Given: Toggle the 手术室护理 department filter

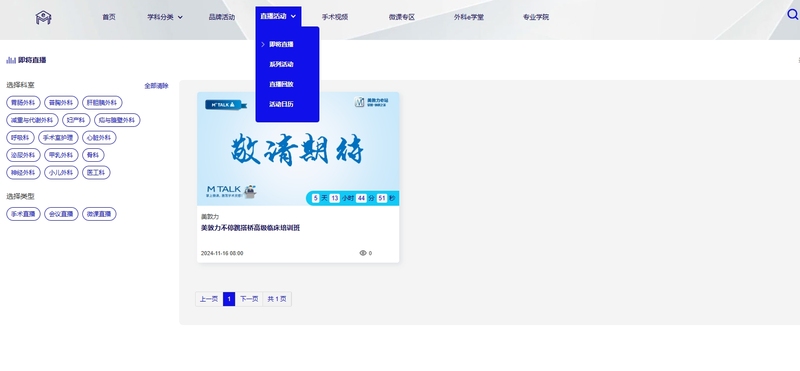Looking at the screenshot, I should coord(58,138).
